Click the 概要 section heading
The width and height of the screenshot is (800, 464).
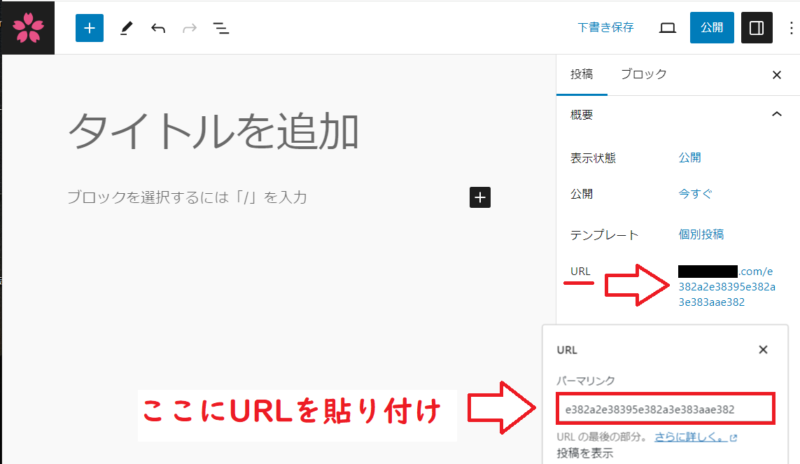tap(582, 115)
